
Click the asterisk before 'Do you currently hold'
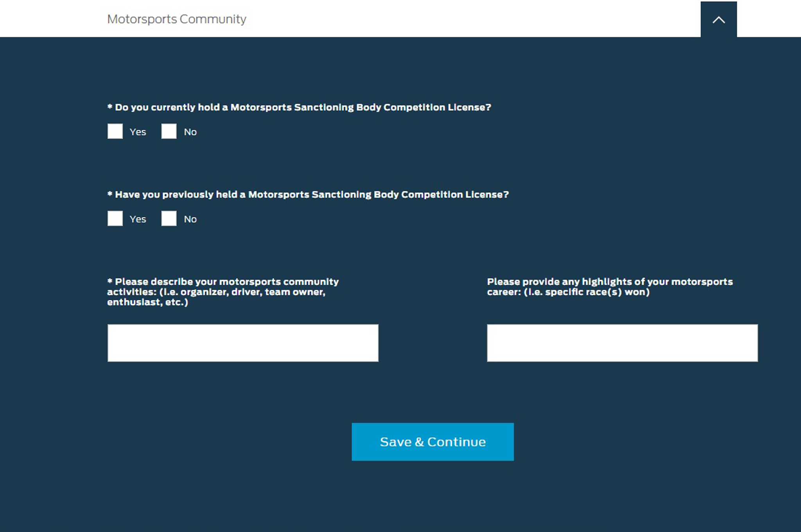coord(110,106)
